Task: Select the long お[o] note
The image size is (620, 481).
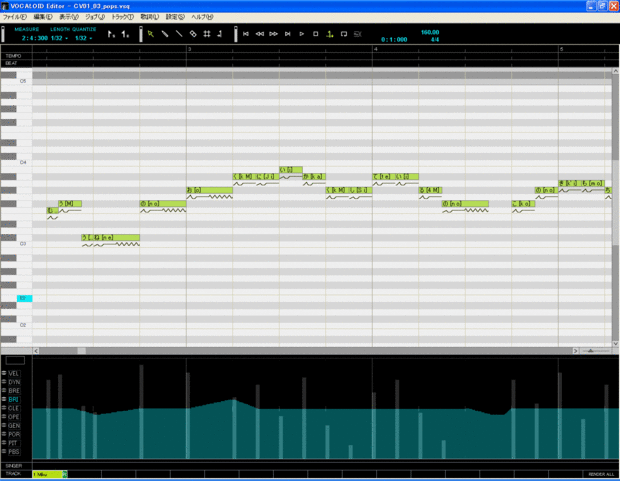Action: (x=210, y=190)
